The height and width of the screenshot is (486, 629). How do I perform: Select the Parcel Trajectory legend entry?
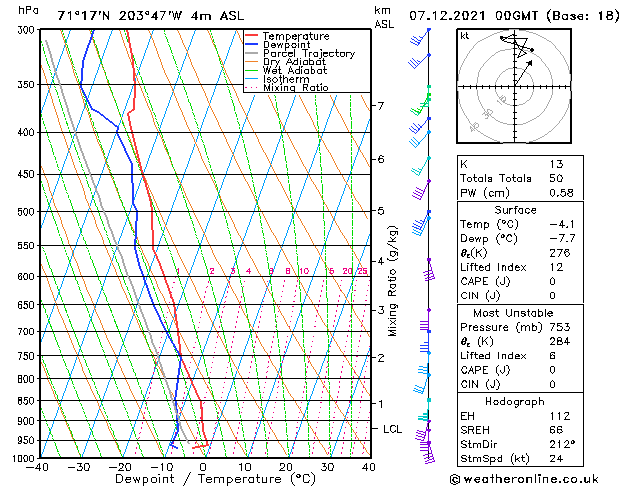309,53
